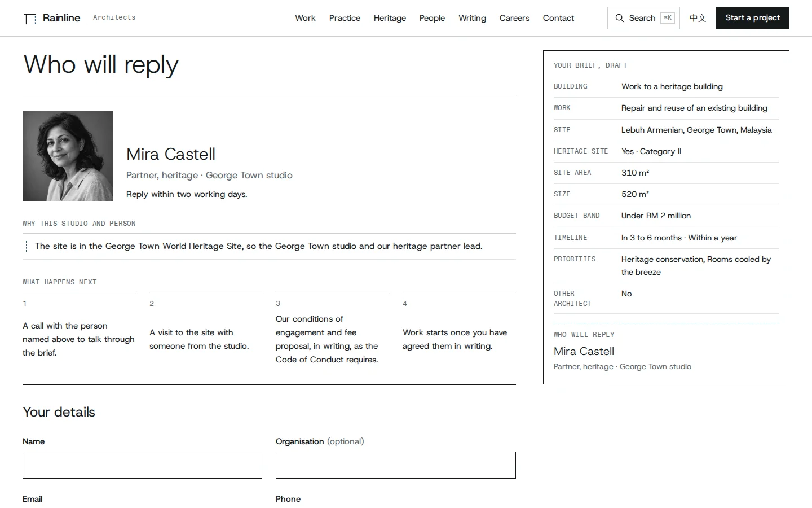This screenshot has width=812, height=508.
Task: Click Mira Castell name in brief sidebar
Action: point(584,351)
